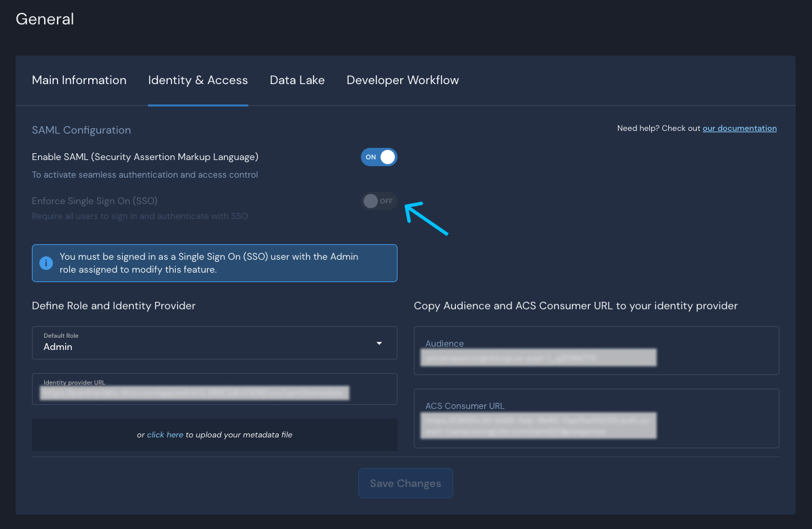Open the Developer Workflow tab

coord(402,80)
